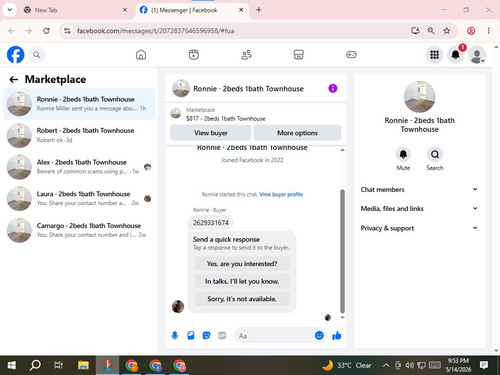Image resolution: width=500 pixels, height=375 pixels.
Task: Open a new browser tab with plus
Action: [259, 10]
